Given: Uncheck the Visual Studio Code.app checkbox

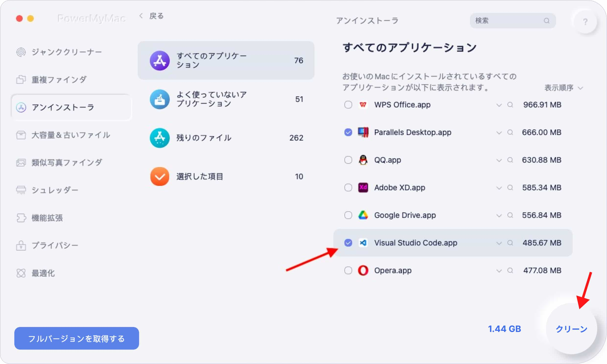Looking at the screenshot, I should tap(348, 243).
